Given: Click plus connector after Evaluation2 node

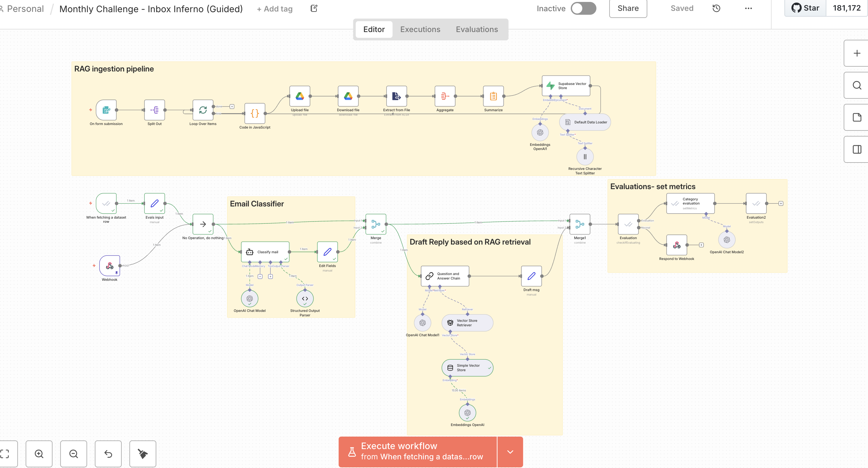Looking at the screenshot, I should tap(781, 203).
